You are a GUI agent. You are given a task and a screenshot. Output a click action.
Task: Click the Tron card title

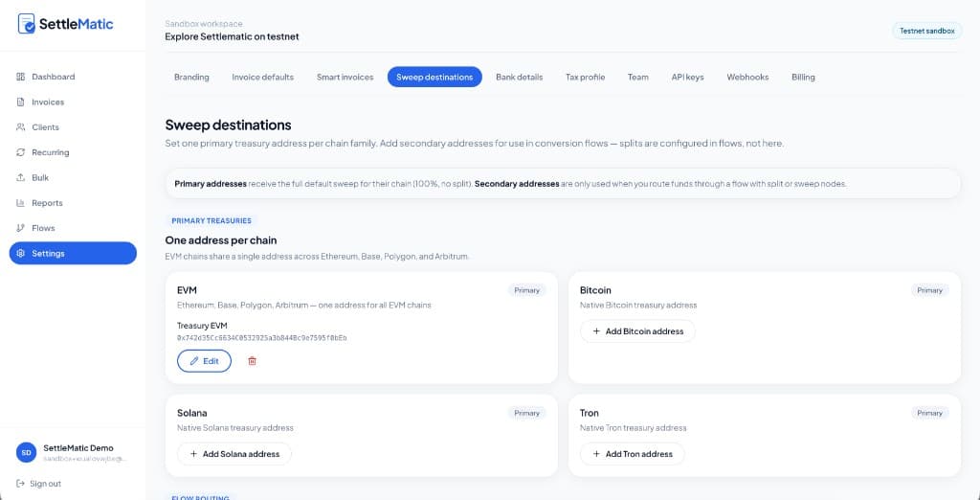pos(590,413)
